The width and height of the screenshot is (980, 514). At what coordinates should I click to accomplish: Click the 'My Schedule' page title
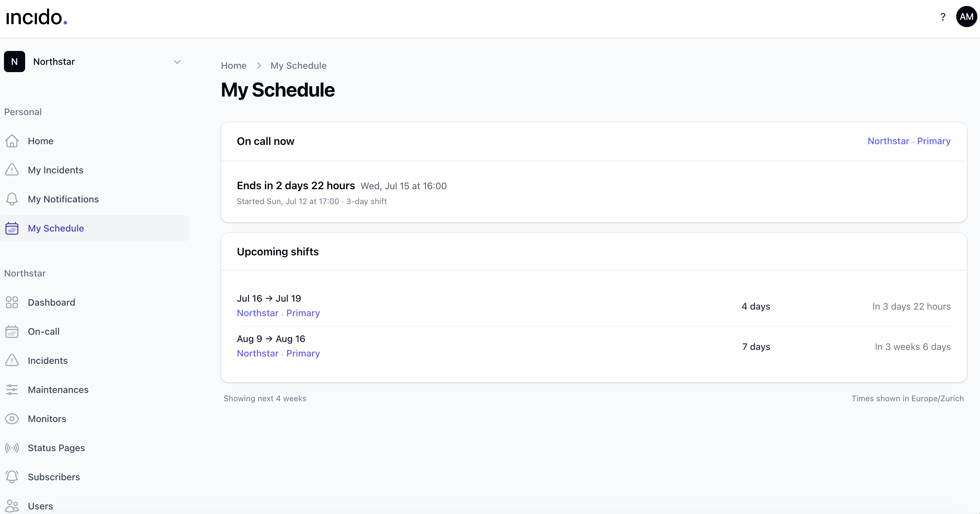[x=278, y=90]
